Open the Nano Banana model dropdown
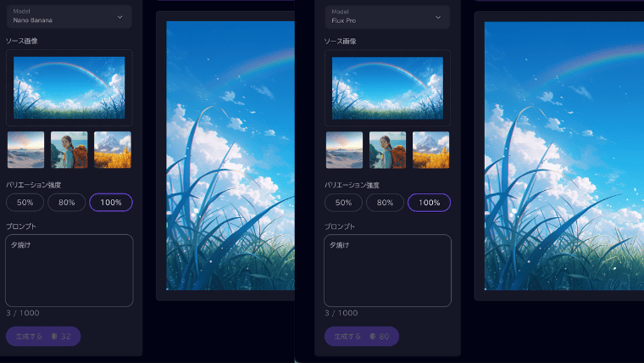 coord(69,16)
